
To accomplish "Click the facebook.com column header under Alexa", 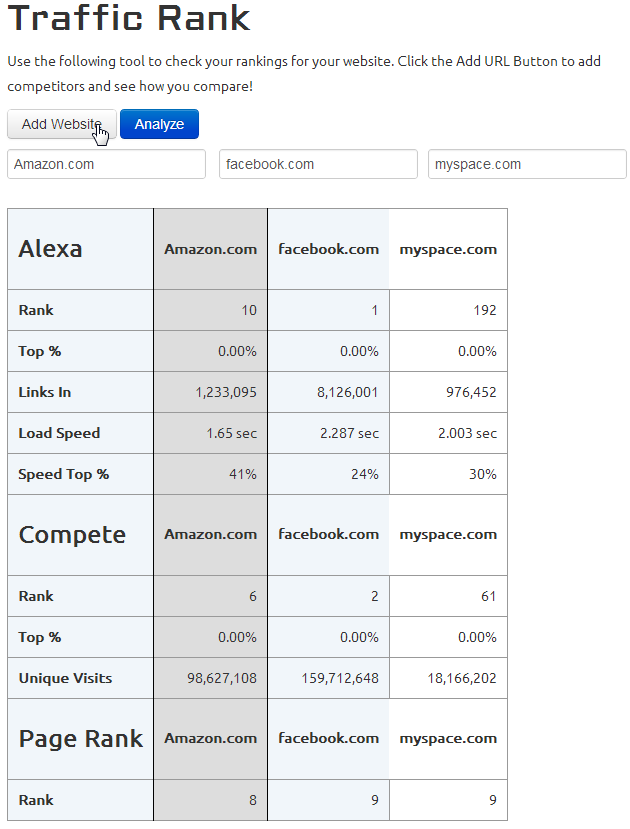I will (329, 248).
